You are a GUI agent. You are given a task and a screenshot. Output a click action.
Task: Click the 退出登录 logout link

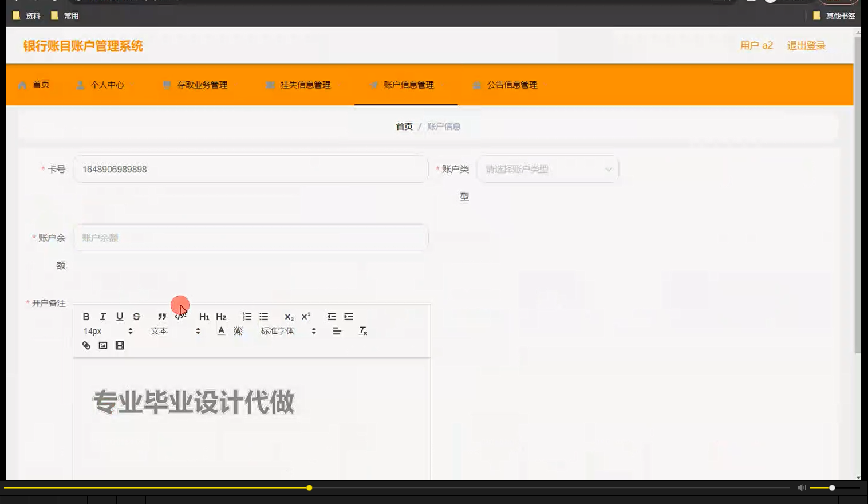(806, 45)
